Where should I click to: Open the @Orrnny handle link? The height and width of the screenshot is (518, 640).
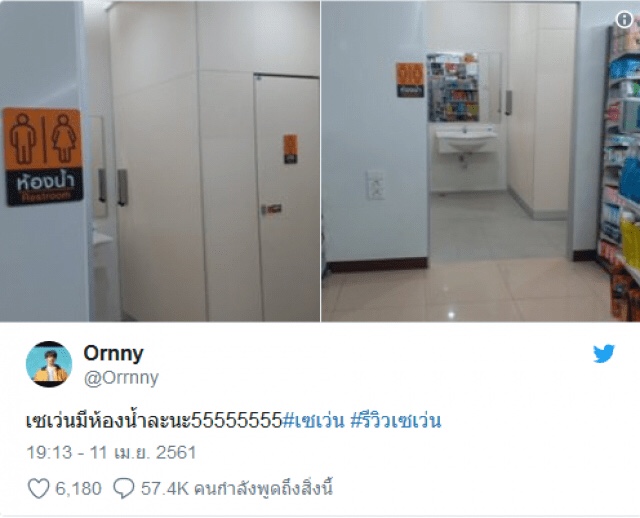[121, 378]
